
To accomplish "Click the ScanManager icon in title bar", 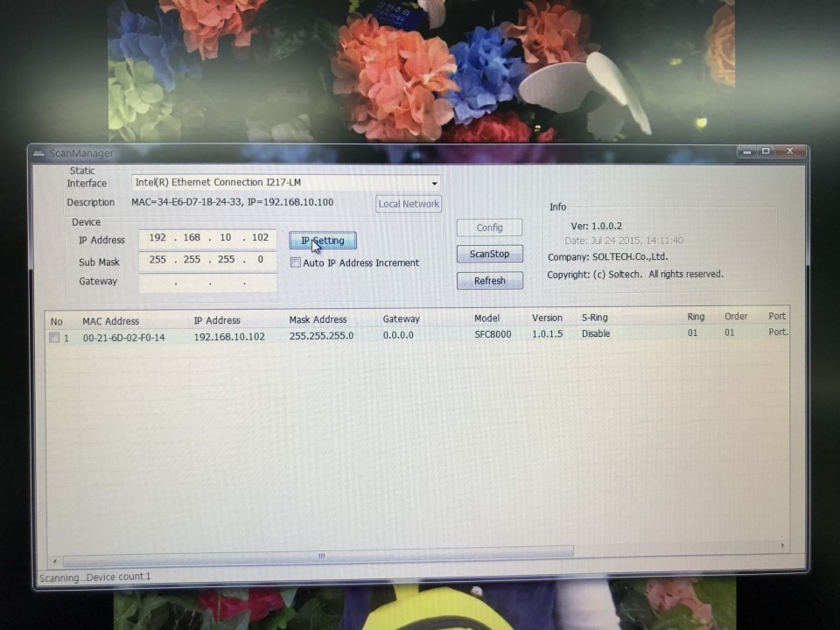I will pos(38,152).
